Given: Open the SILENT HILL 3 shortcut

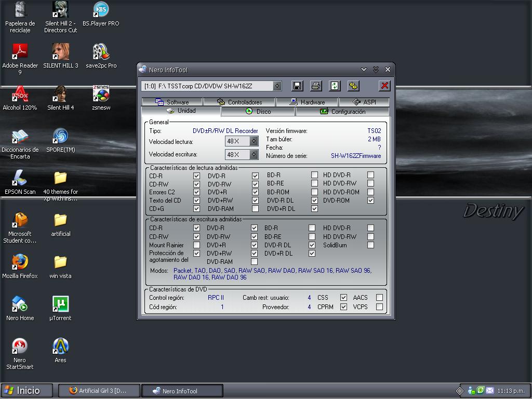Looking at the screenshot, I should pos(60,56).
